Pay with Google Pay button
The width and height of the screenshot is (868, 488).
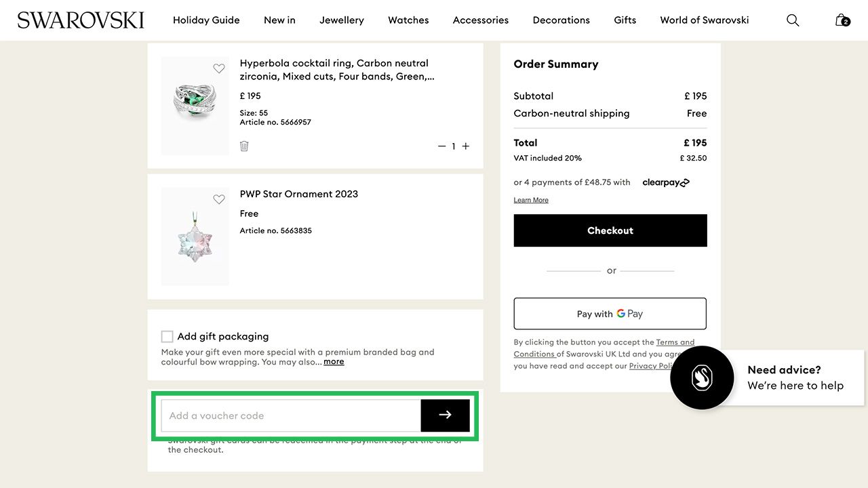[x=610, y=314]
